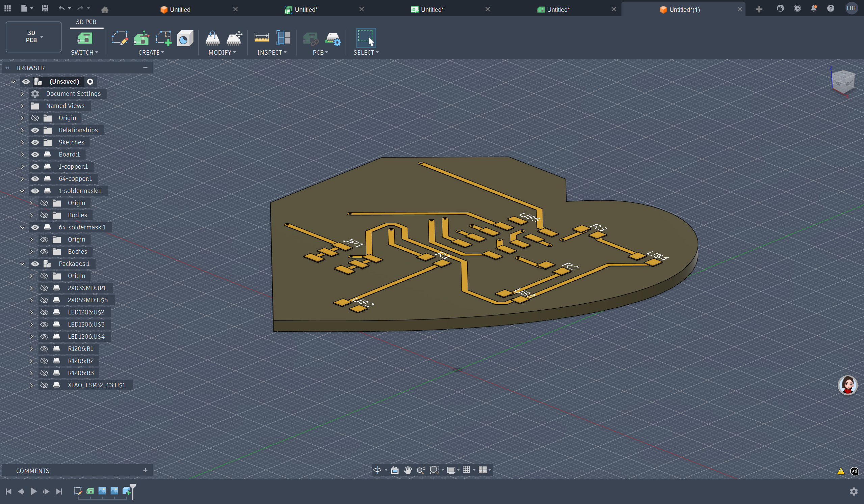
Task: Hide the Board:1 component visibility
Action: point(35,155)
